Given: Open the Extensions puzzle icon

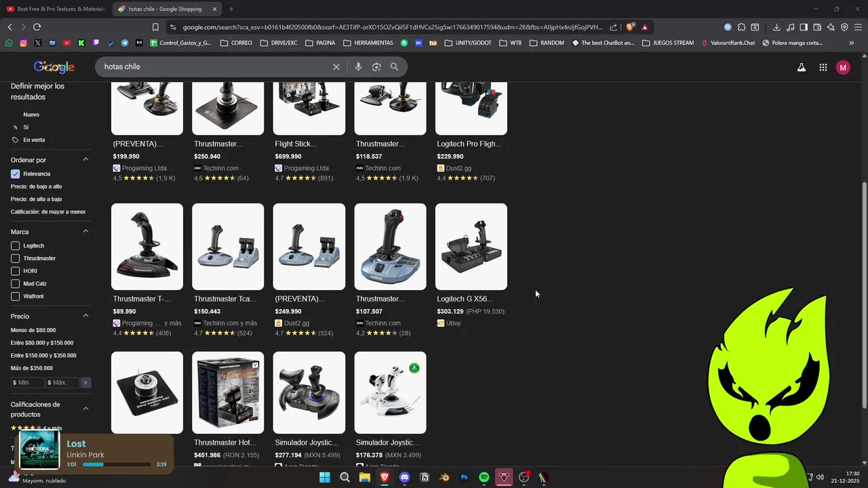Looking at the screenshot, I should tap(741, 27).
